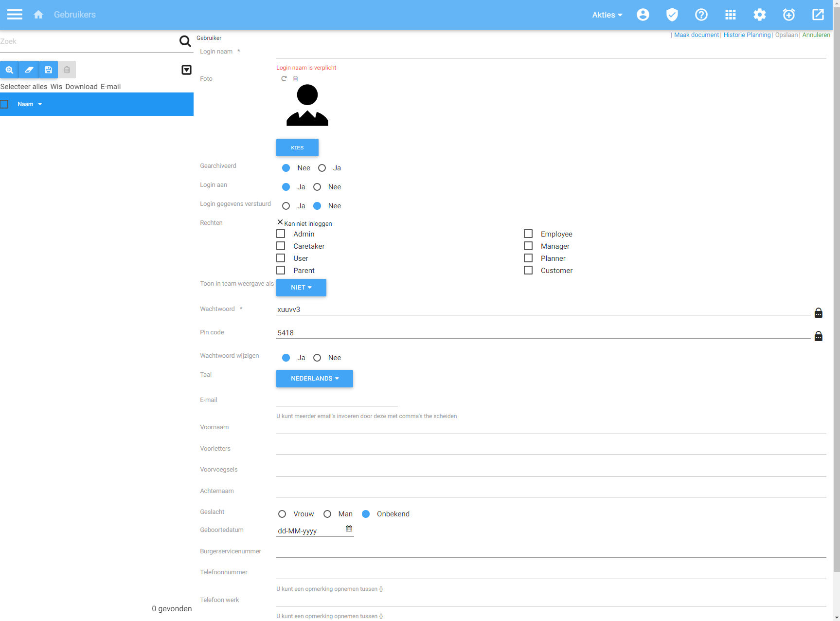This screenshot has height=621, width=840.
Task: Check the Admin rights checkbox
Action: pos(281,234)
